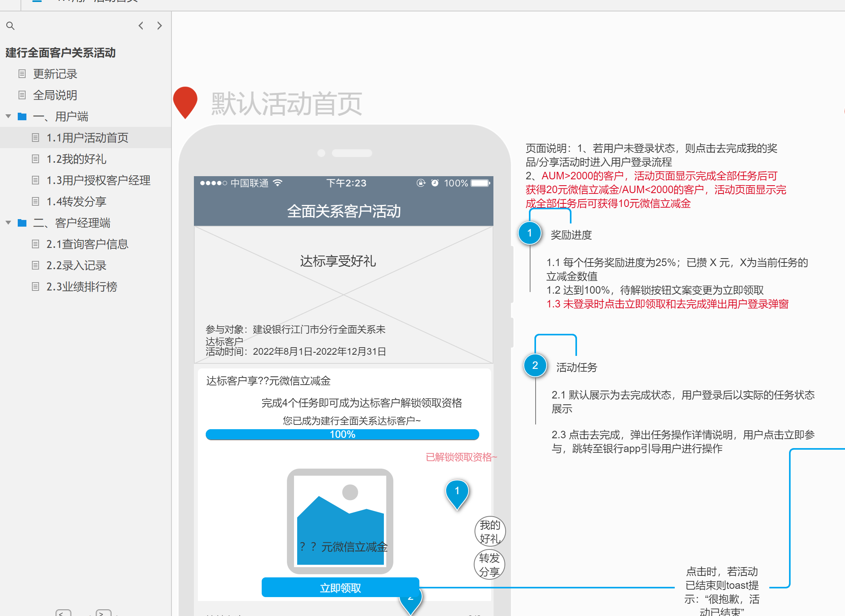
Task: Click the blue folder icon of 一、用户端
Action: 22,116
